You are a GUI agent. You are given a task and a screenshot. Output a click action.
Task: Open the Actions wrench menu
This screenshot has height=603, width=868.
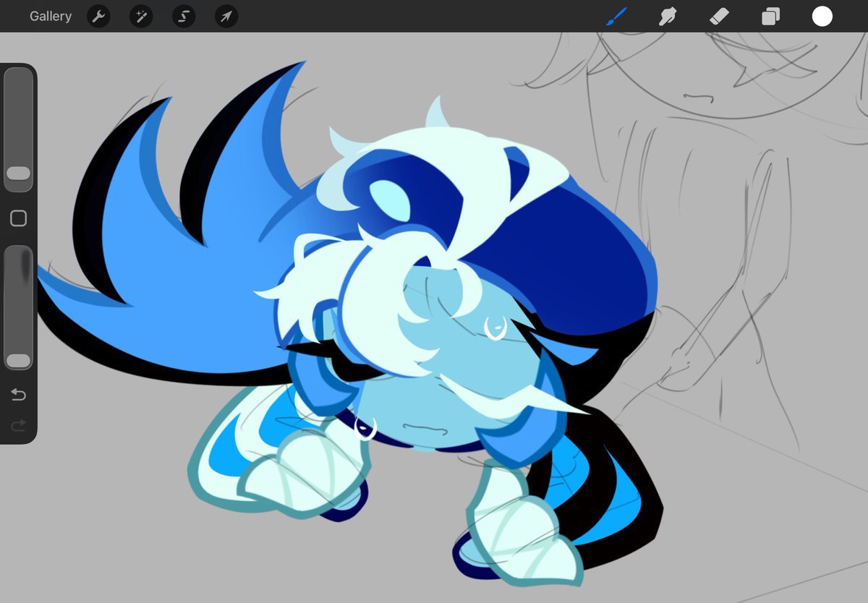[x=98, y=16]
